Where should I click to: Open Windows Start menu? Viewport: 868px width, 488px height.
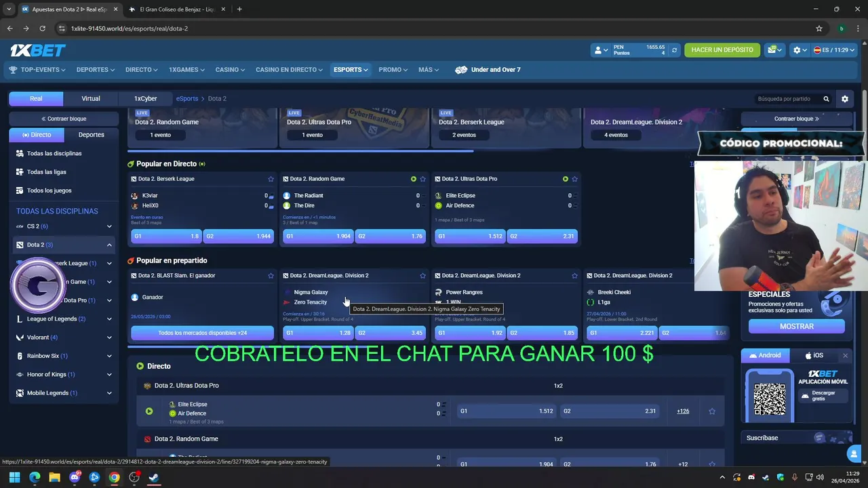14,477
